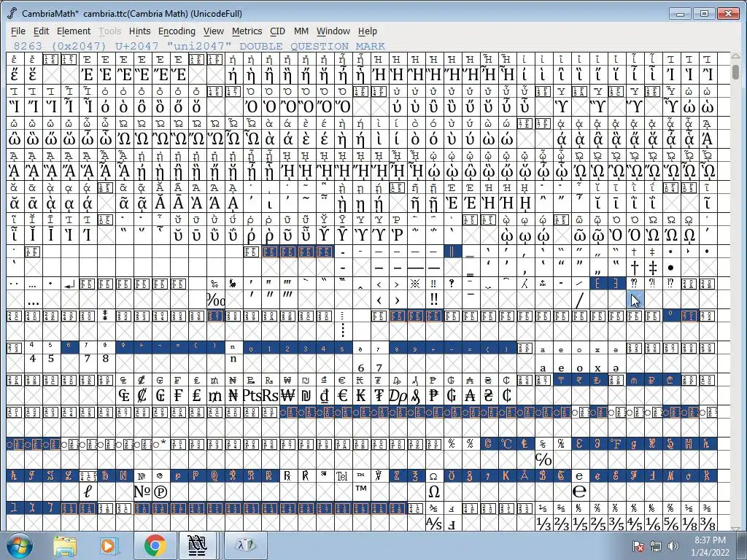This screenshot has height=560, width=747.
Task: Select the Numero № glyph cell
Action: point(142,491)
